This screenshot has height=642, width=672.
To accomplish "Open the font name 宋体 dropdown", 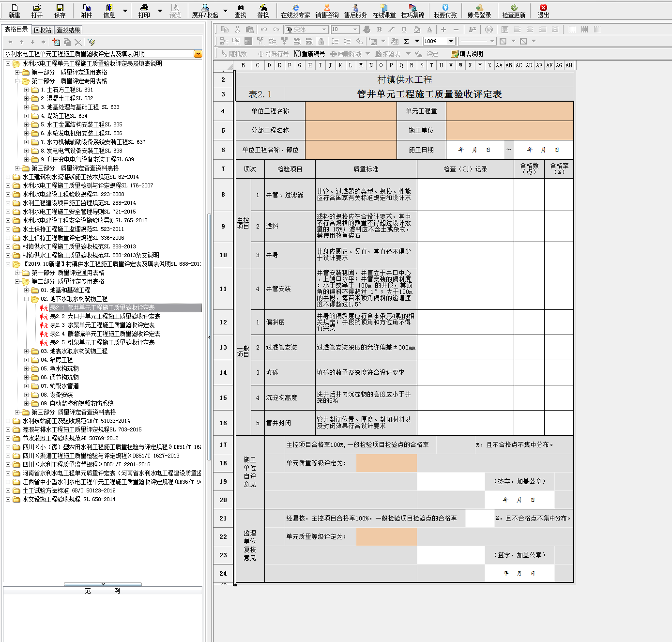I will point(324,30).
